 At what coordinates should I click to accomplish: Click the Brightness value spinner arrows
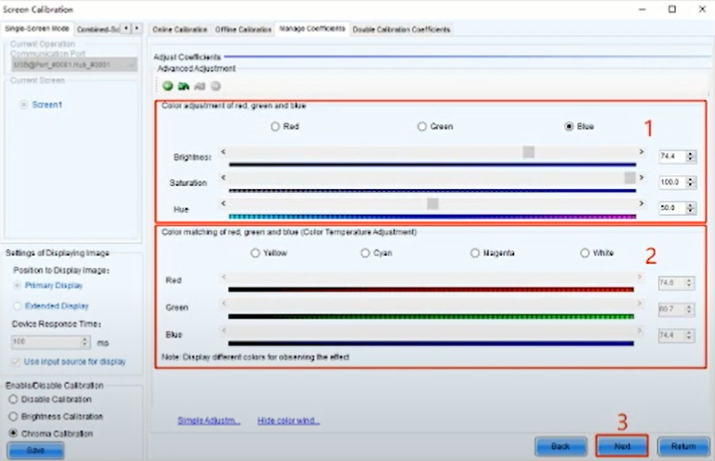690,156
